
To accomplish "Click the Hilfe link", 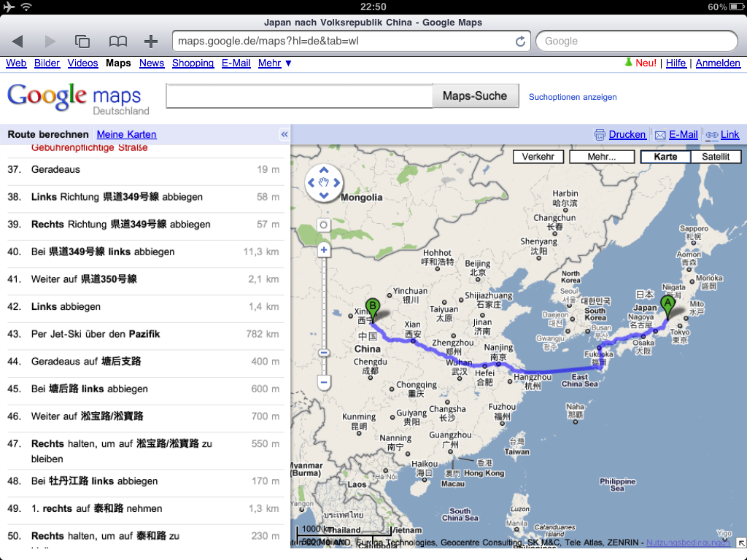I will pos(676,63).
